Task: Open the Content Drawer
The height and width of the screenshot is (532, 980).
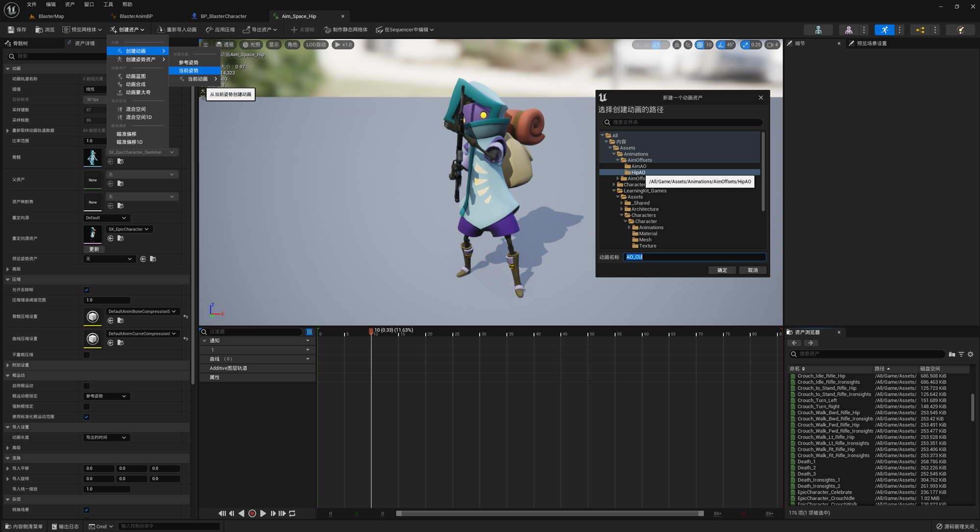Action: [x=24, y=527]
